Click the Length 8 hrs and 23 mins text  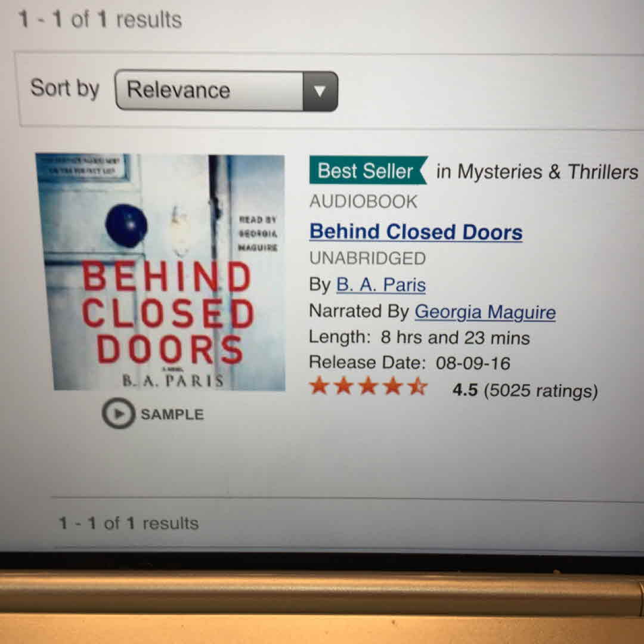[x=419, y=338]
